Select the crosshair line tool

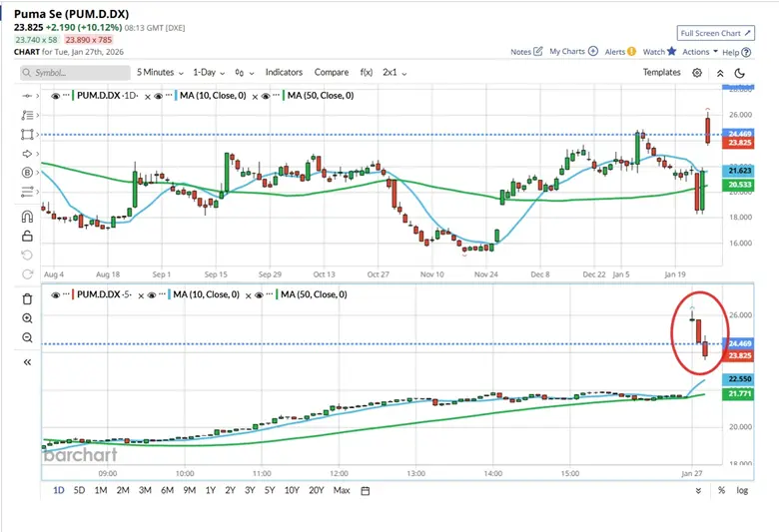click(27, 96)
